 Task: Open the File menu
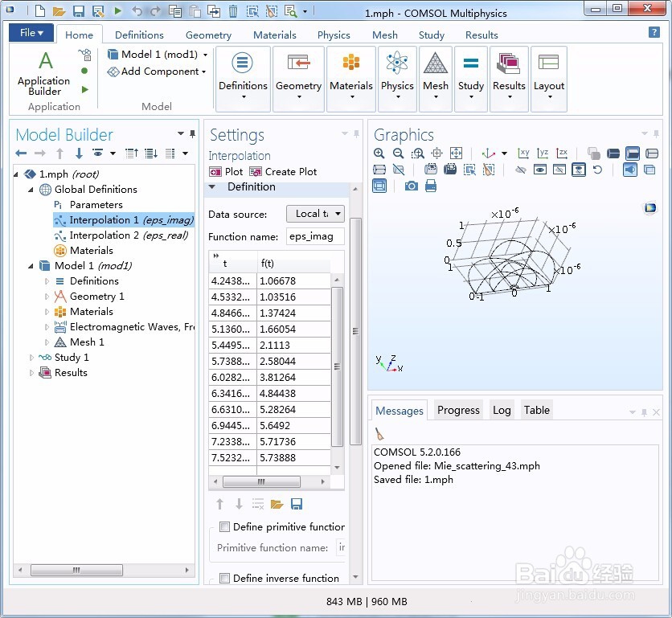pos(31,33)
